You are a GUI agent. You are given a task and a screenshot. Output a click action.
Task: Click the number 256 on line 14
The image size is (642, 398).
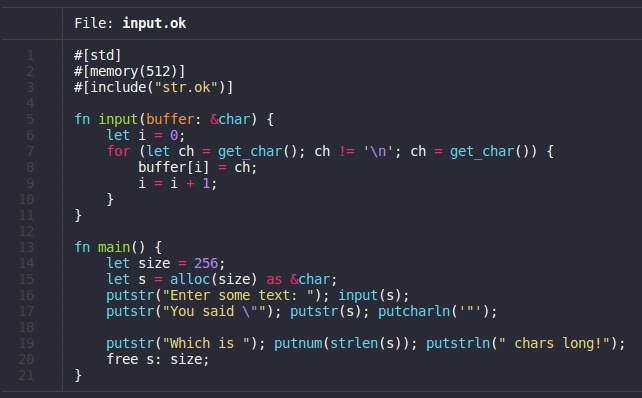pyautogui.click(x=206, y=263)
